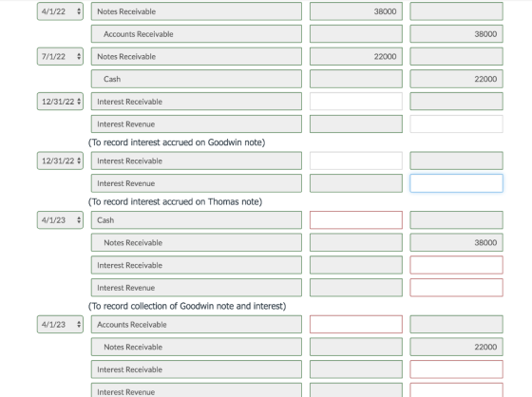Open the 4/1/23 date dropdown beside Cash
The height and width of the screenshot is (397, 532).
point(60,220)
